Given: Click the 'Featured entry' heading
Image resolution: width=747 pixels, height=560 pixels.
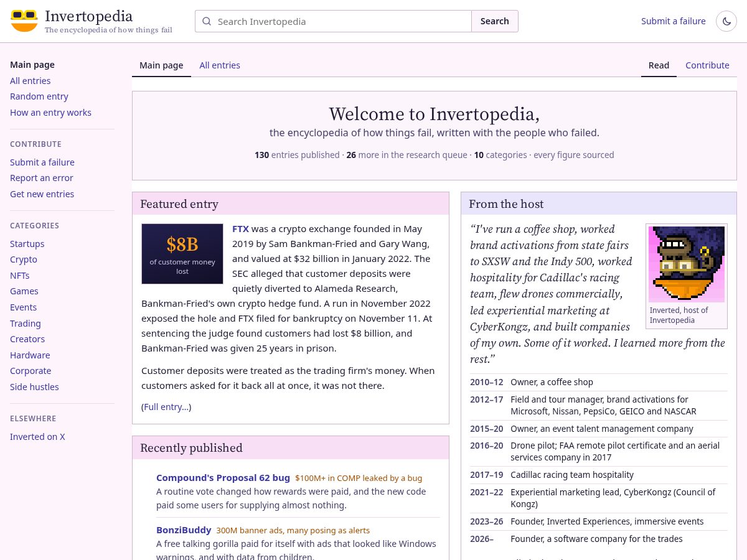Looking at the screenshot, I should [x=179, y=204].
